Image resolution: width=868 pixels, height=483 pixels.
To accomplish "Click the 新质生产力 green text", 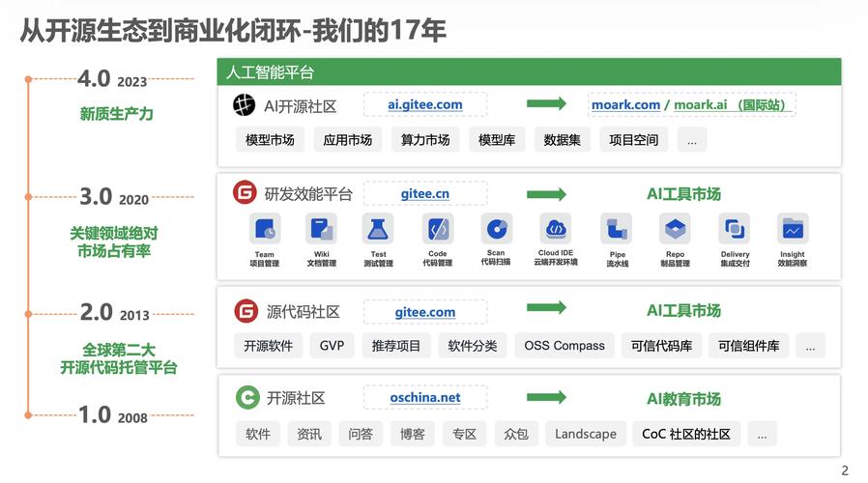I will (116, 114).
